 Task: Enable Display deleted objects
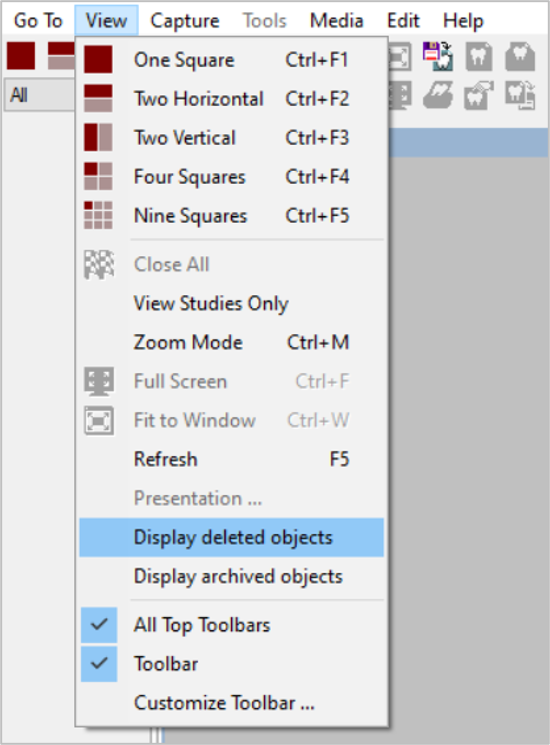coord(232,537)
